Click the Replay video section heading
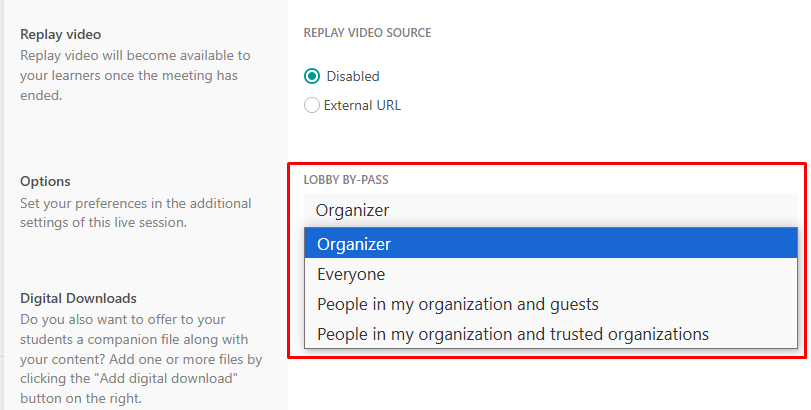The image size is (811, 410). coord(61,35)
